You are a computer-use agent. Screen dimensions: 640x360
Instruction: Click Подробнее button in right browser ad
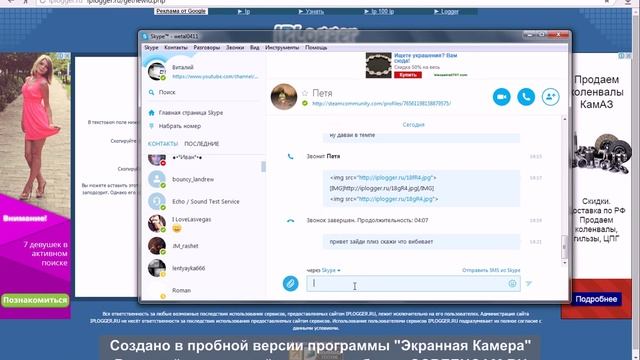(596, 299)
